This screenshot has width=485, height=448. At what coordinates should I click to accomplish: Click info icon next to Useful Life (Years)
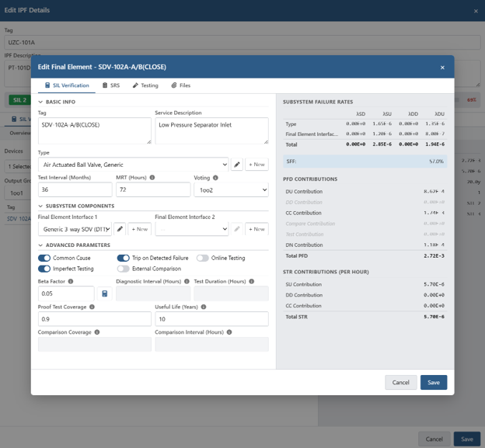(204, 307)
